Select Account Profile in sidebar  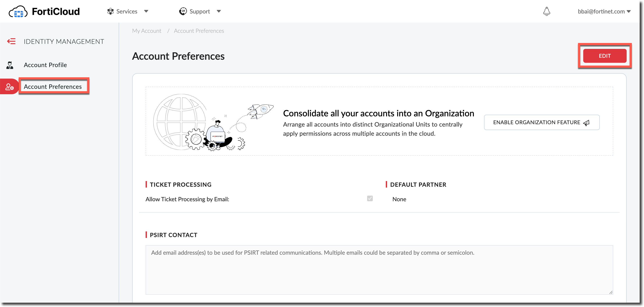45,65
